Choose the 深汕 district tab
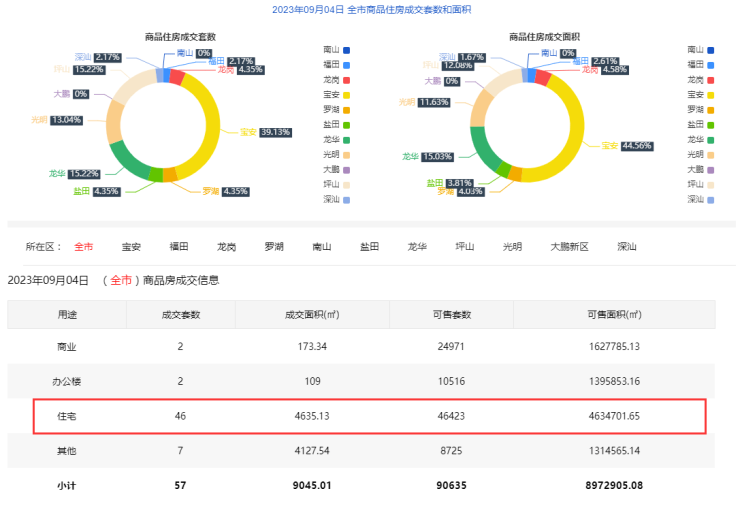Image resolution: width=740 pixels, height=506 pixels. click(627, 246)
